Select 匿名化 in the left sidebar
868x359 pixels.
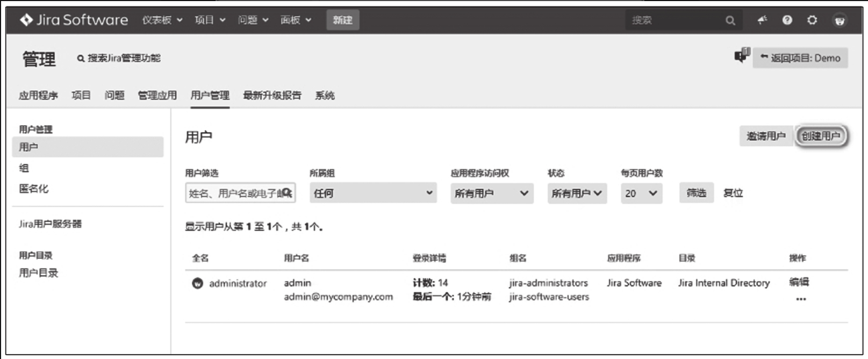click(x=34, y=189)
